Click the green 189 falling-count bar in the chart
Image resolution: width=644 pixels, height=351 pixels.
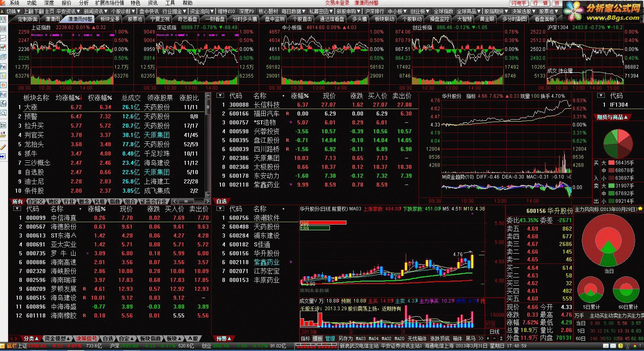tap(315, 228)
